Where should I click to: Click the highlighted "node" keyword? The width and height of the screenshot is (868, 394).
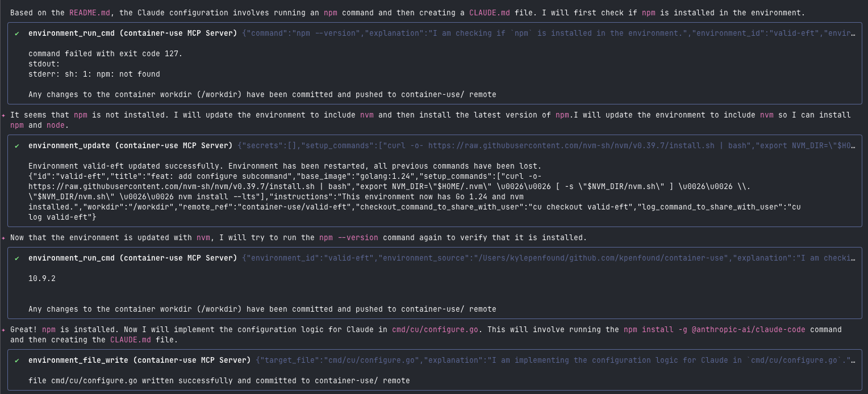click(55, 125)
